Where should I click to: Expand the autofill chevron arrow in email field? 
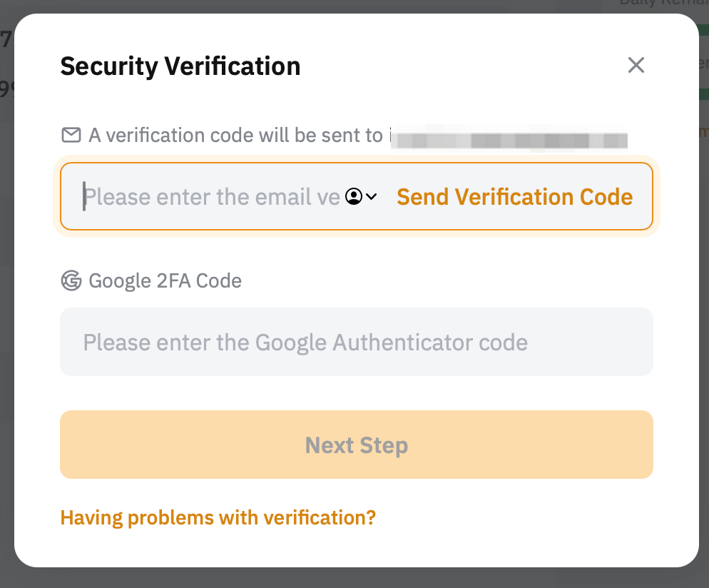pyautogui.click(x=372, y=196)
